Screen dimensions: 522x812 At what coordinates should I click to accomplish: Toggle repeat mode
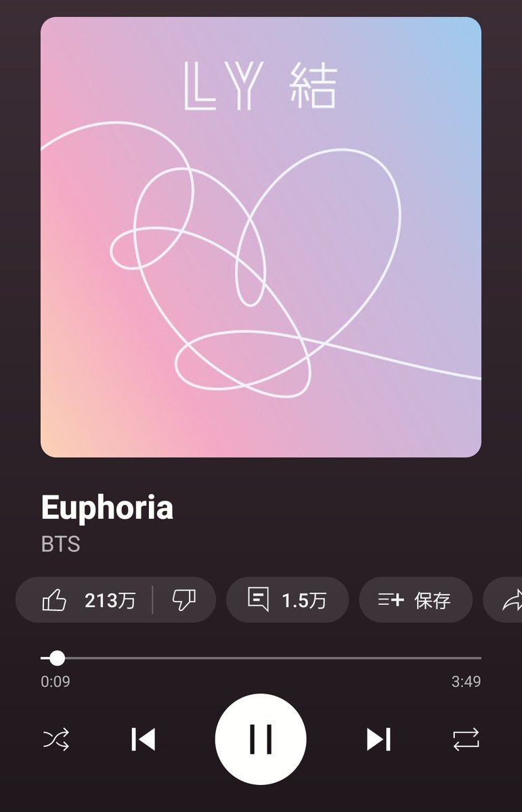[466, 739]
